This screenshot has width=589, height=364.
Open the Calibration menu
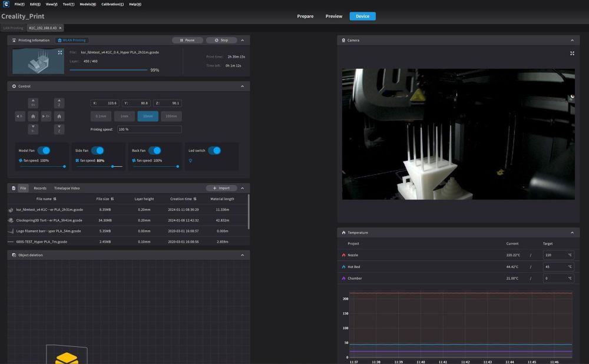pos(112,4)
